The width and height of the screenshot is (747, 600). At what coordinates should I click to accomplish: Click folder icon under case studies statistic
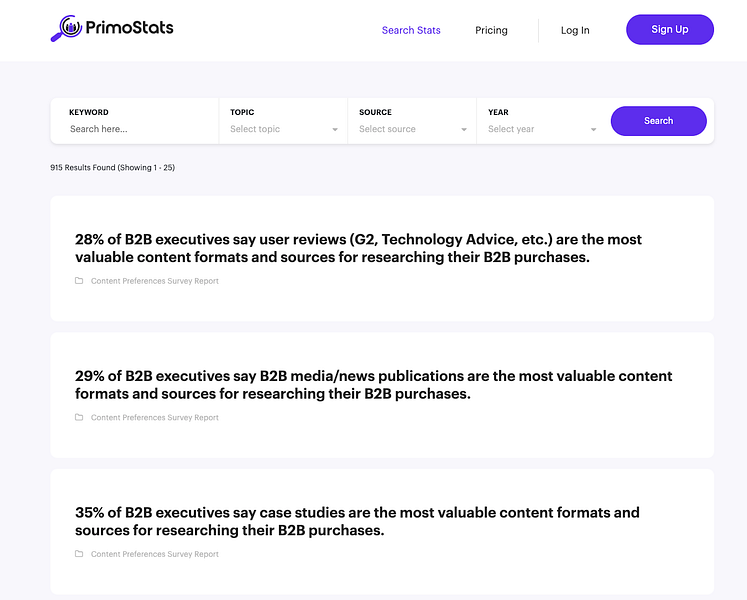[79, 554]
